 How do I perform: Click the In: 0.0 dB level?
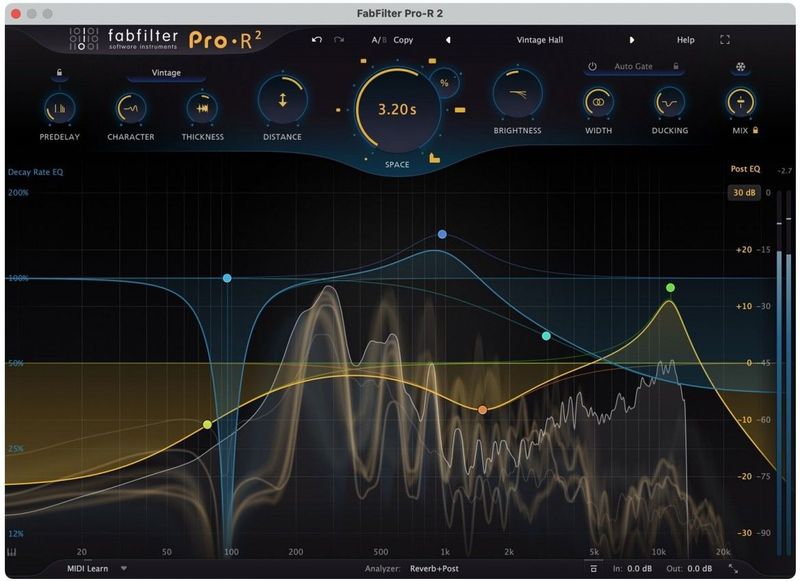pyautogui.click(x=632, y=568)
